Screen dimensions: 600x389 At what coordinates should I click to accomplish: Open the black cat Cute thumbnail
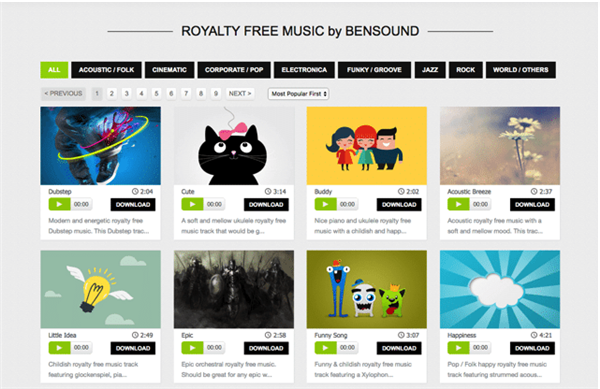coord(234,146)
